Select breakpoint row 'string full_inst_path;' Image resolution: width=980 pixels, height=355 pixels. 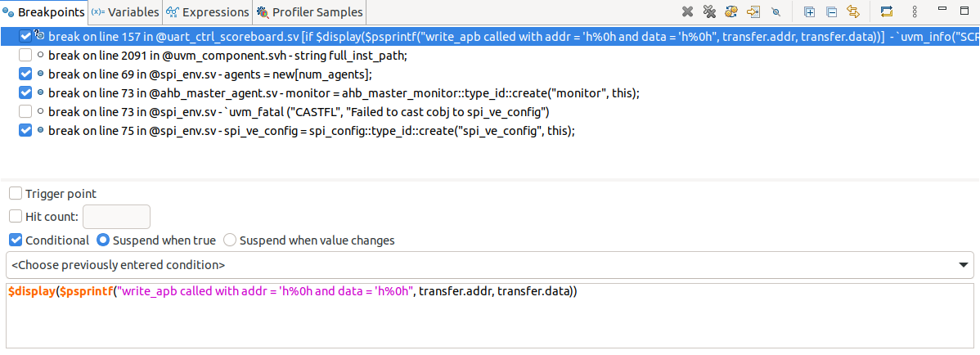click(x=490, y=55)
